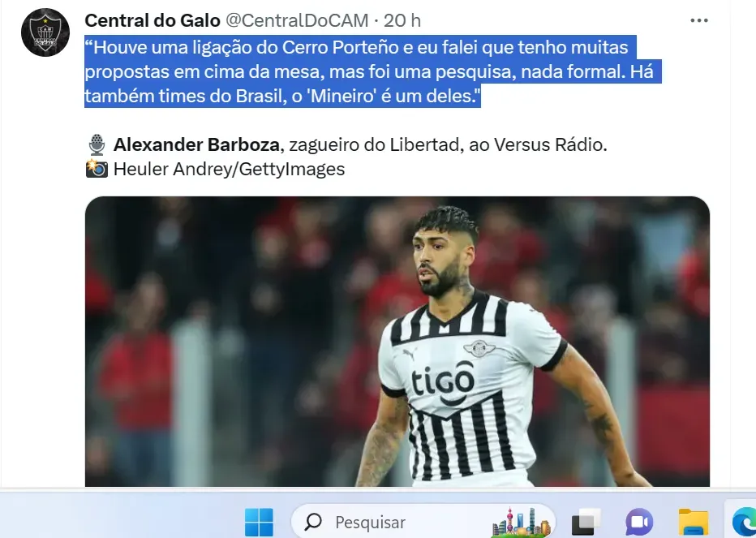Click the magnifier icon in taskbar search
This screenshot has width=756, height=538.
(x=313, y=522)
